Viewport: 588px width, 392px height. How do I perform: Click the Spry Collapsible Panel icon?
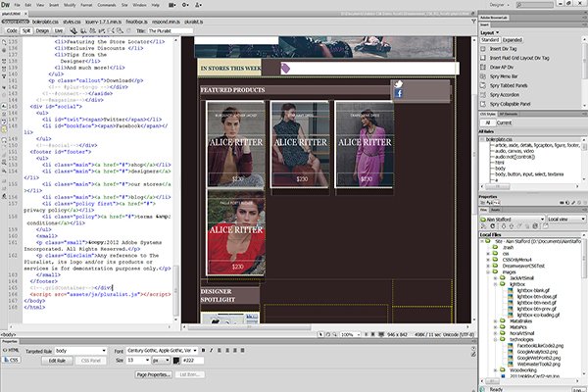tap(483, 104)
